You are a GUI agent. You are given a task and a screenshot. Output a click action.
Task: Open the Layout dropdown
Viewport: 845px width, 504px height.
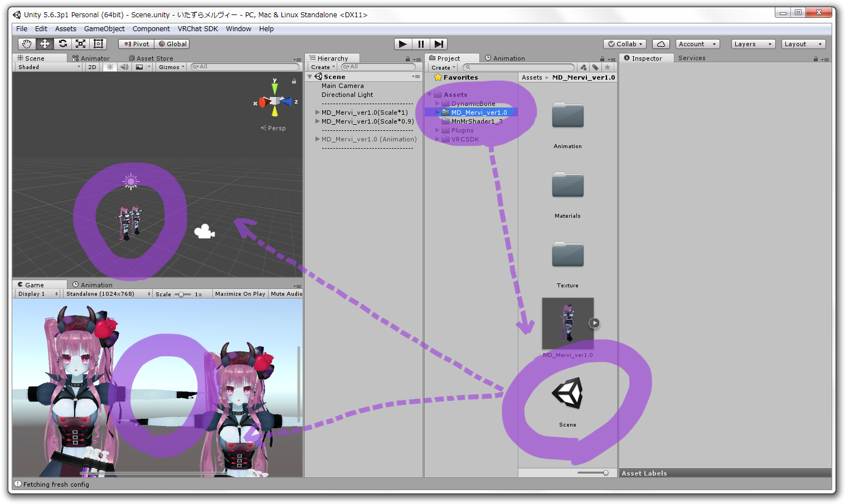pos(803,44)
